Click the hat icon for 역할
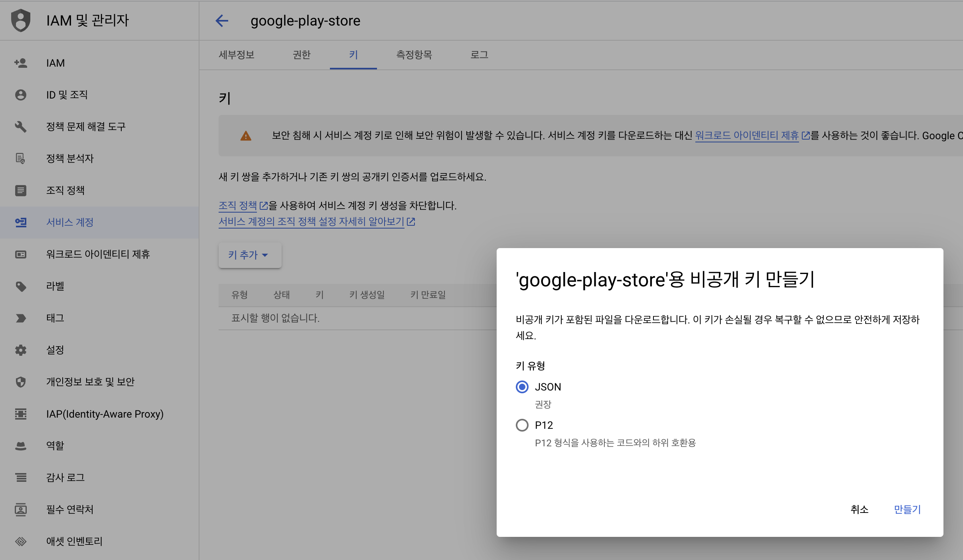963x560 pixels. click(x=21, y=446)
